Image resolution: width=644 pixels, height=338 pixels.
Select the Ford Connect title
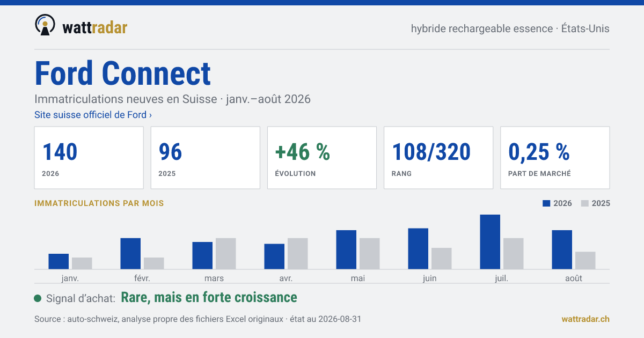coord(122,74)
